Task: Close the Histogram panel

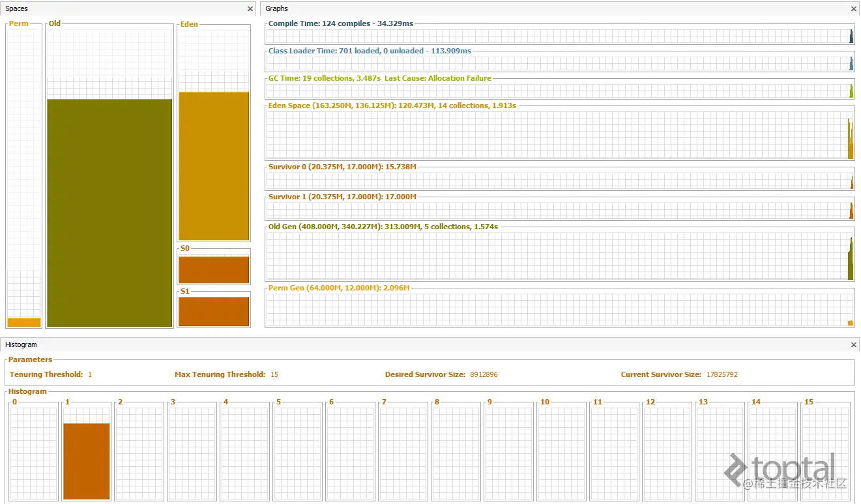Action: tap(854, 344)
